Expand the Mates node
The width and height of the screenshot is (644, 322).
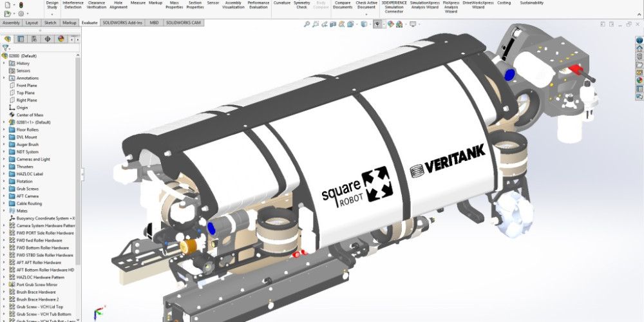tap(4, 211)
